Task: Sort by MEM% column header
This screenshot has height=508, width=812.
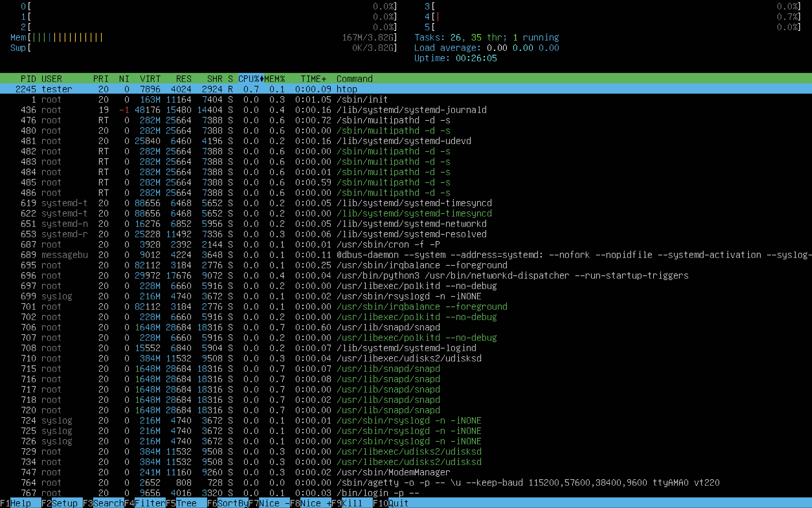Action: [275, 79]
